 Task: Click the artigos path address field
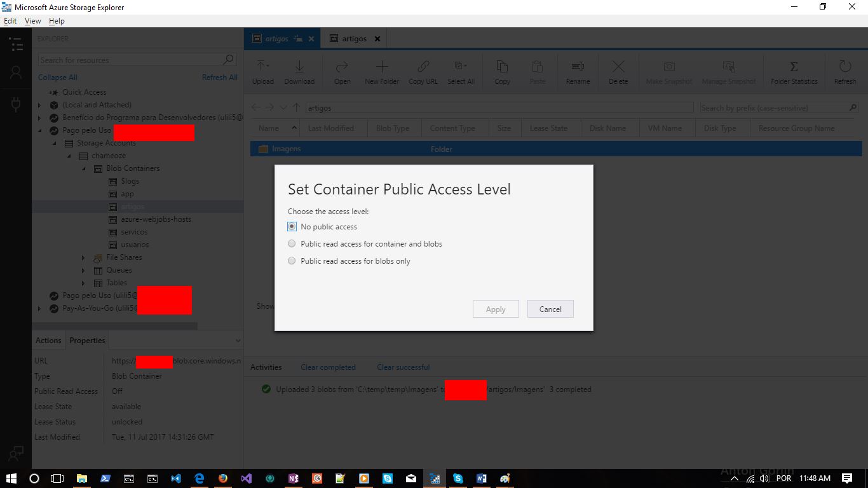point(499,108)
